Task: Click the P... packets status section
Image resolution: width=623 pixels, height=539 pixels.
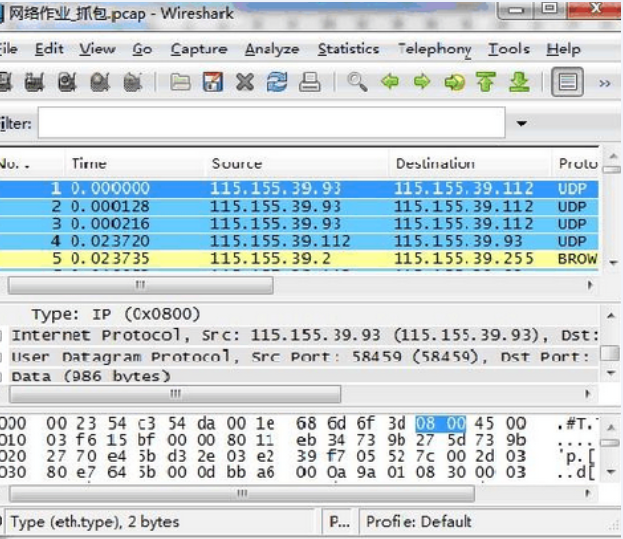Action: (340, 522)
